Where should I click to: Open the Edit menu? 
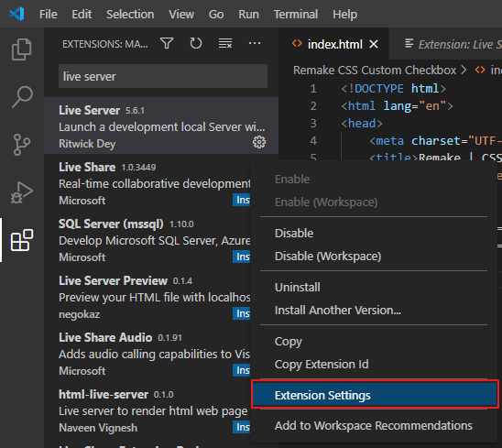pos(82,14)
